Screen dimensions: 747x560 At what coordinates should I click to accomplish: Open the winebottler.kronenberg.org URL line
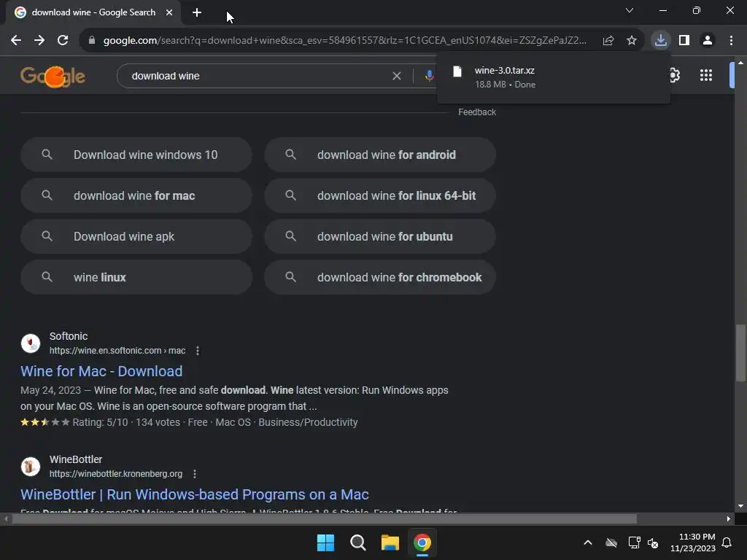pos(116,474)
